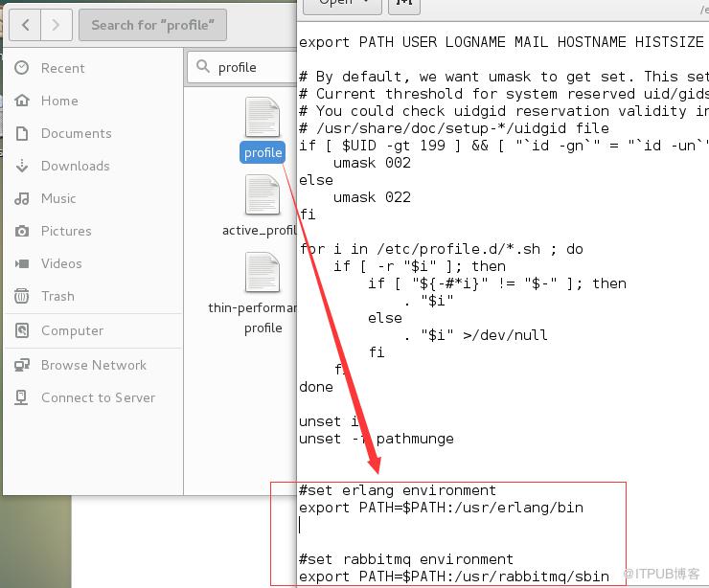Click the "export PATH=$PATH:/usr/erlang/bin" line
The width and height of the screenshot is (709, 588).
[x=441, y=508]
